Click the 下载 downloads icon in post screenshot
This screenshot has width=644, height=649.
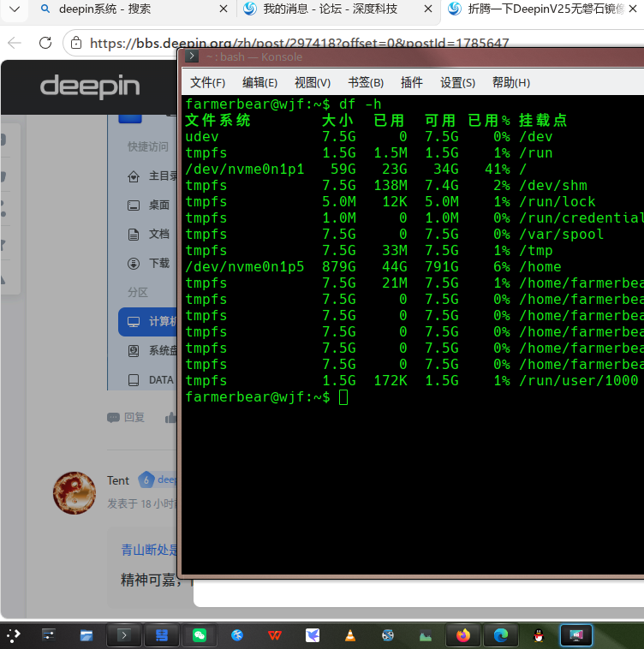pos(134,263)
